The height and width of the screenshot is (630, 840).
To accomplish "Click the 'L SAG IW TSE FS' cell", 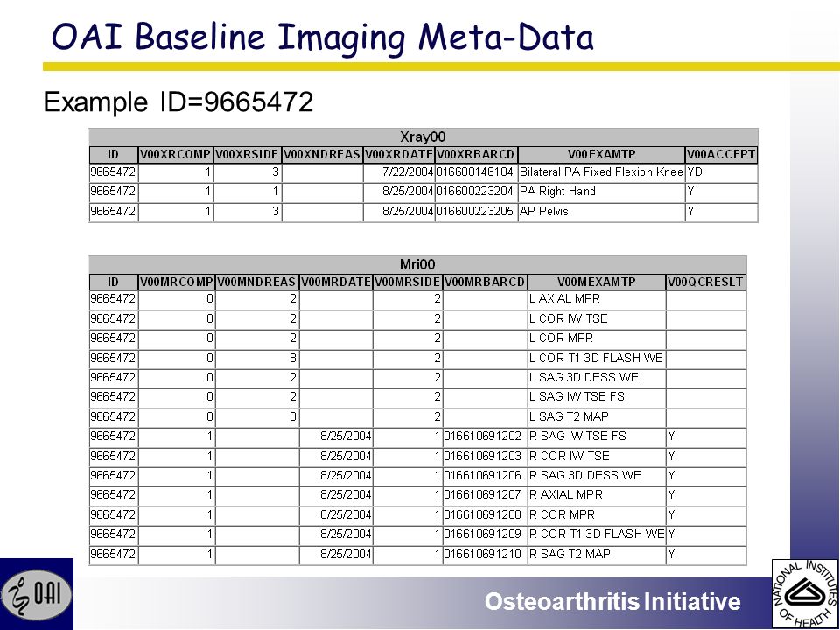I will [x=597, y=397].
